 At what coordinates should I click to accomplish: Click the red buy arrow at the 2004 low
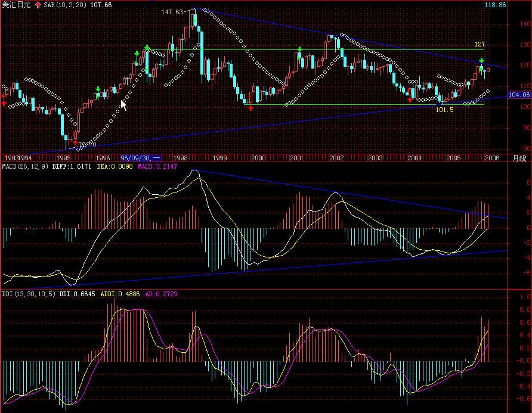[x=410, y=100]
